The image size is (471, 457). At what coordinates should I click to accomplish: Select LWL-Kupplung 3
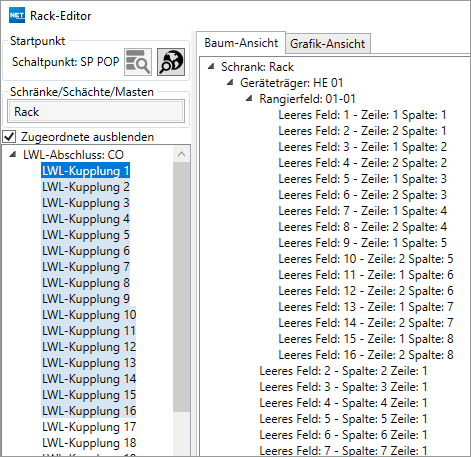click(86, 203)
